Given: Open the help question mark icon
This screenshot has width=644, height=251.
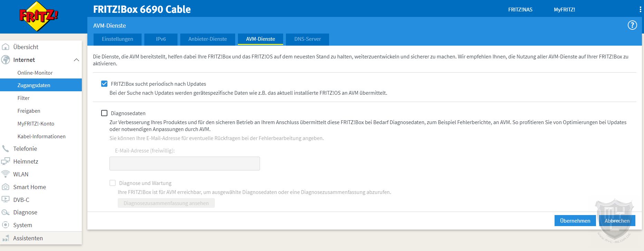Looking at the screenshot, I should (x=632, y=25).
